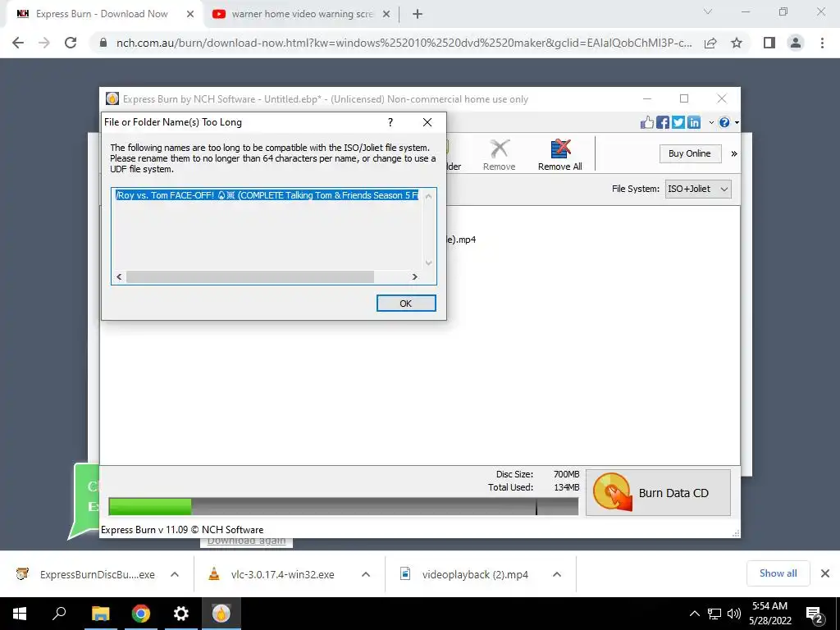840x630 pixels.
Task: Expand options for vlc exe download
Action: (x=366, y=574)
